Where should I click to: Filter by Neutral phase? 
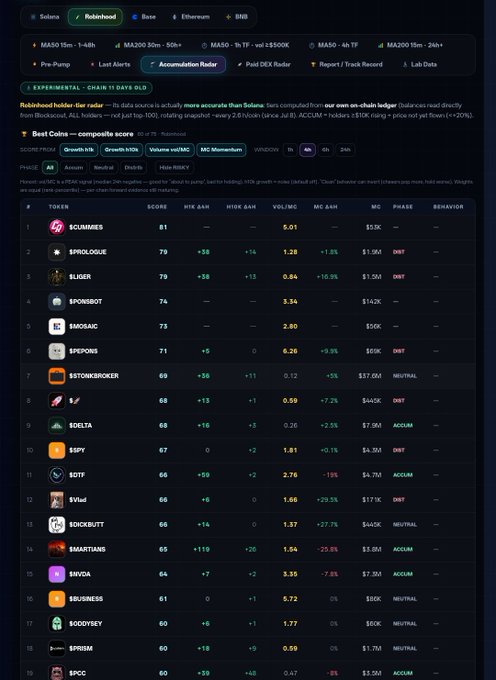tap(104, 167)
